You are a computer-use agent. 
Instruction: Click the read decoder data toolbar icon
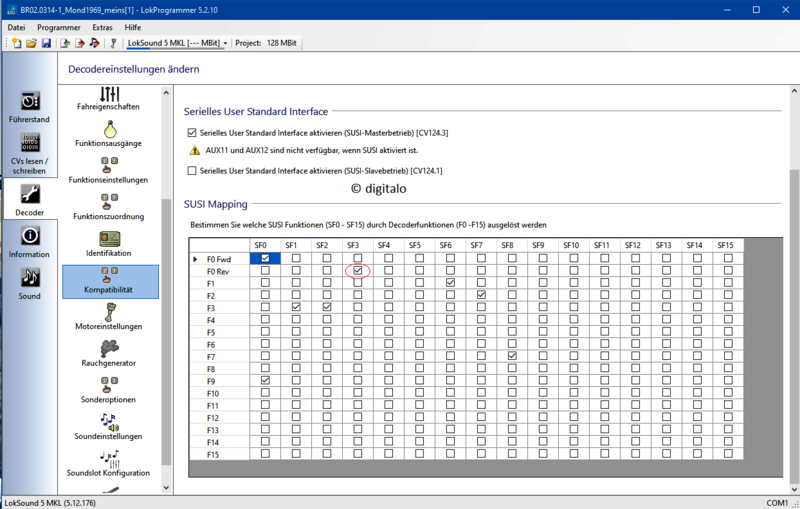pyautogui.click(x=65, y=43)
